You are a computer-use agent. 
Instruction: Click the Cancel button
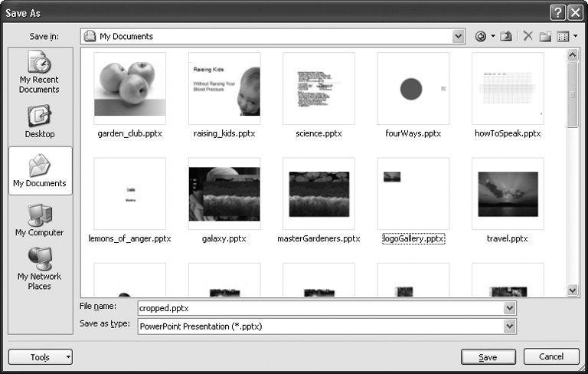(551, 357)
